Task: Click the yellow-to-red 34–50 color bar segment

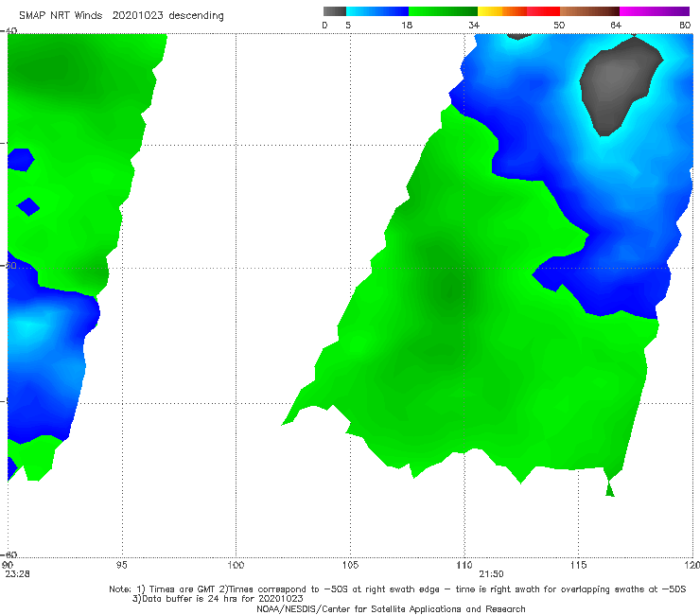Action: (518, 11)
